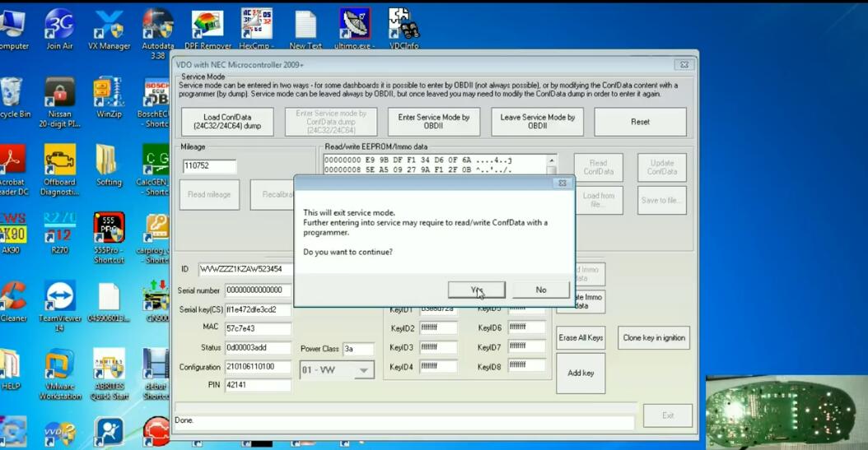Click the circuit board video thumbnail
This screenshot has width=868, height=450.
click(x=786, y=412)
